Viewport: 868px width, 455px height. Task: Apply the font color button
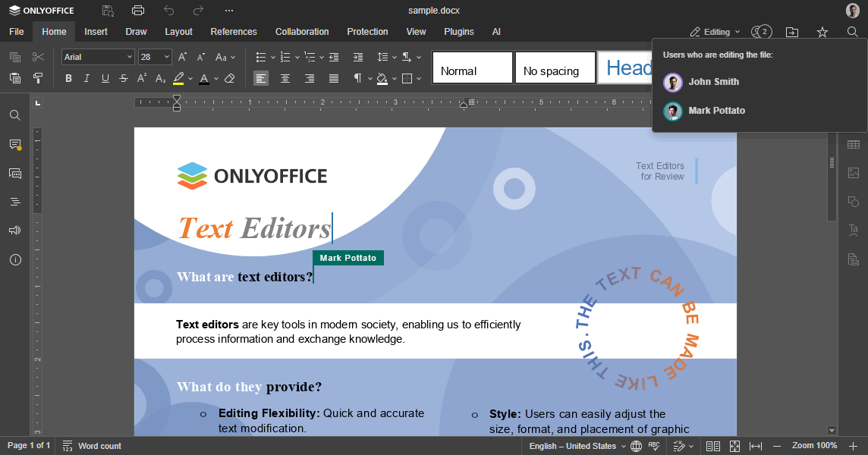click(x=203, y=79)
